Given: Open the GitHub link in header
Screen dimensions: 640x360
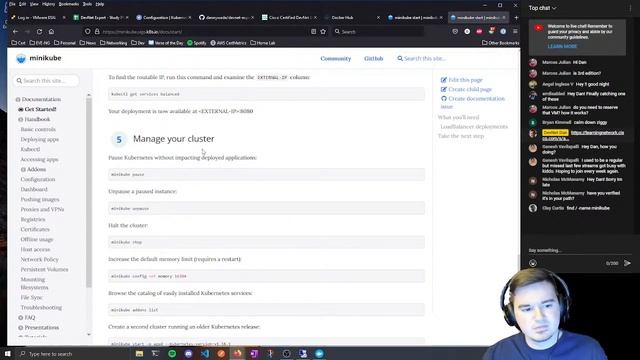Looking at the screenshot, I should coord(373,58).
